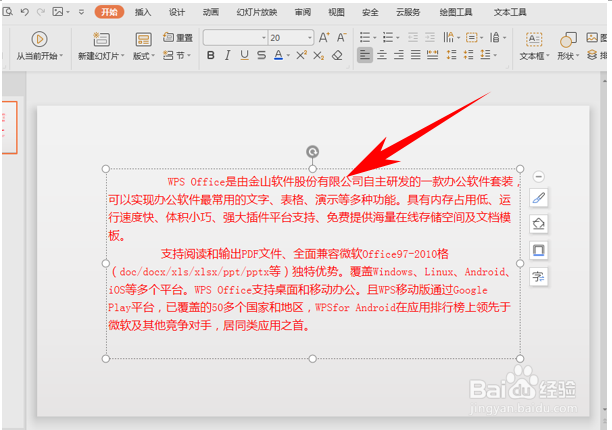Screen dimensions: 612x430
Task: Click the collapse minus floating button
Action: click(539, 177)
